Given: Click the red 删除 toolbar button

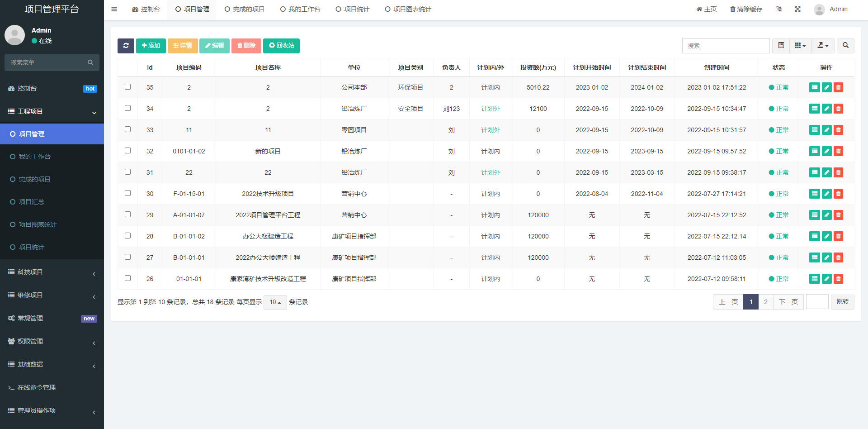Looking at the screenshot, I should click(246, 46).
